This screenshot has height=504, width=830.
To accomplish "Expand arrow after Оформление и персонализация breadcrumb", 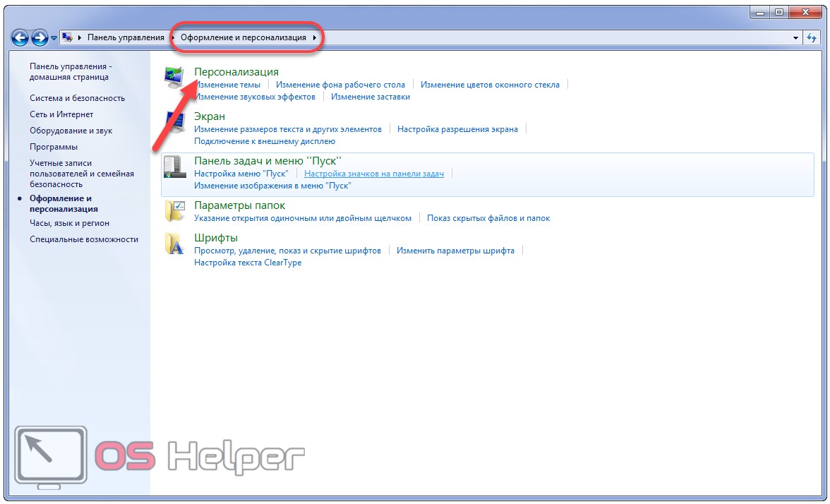I will [x=315, y=37].
